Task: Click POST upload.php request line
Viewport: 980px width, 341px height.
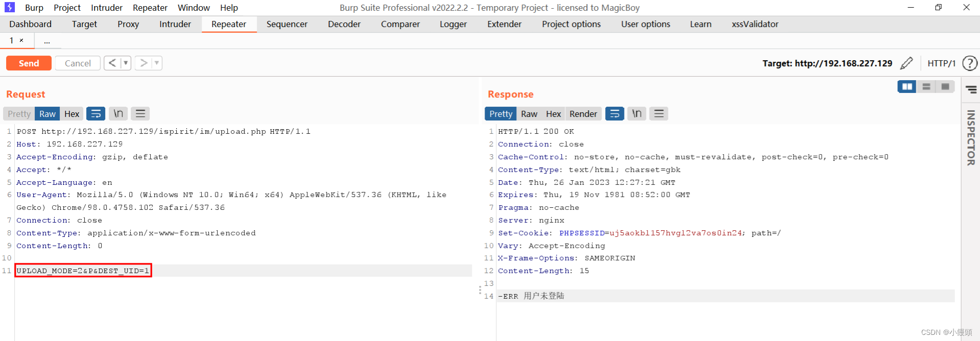Action: [x=163, y=131]
